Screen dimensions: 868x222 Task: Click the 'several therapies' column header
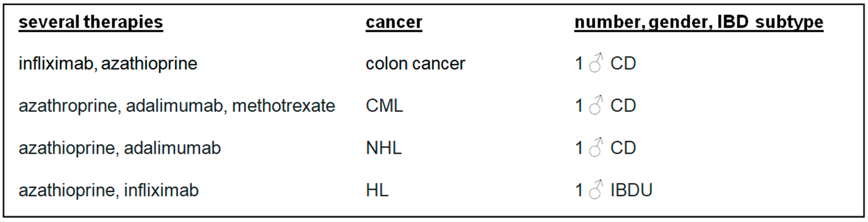pos(91,22)
